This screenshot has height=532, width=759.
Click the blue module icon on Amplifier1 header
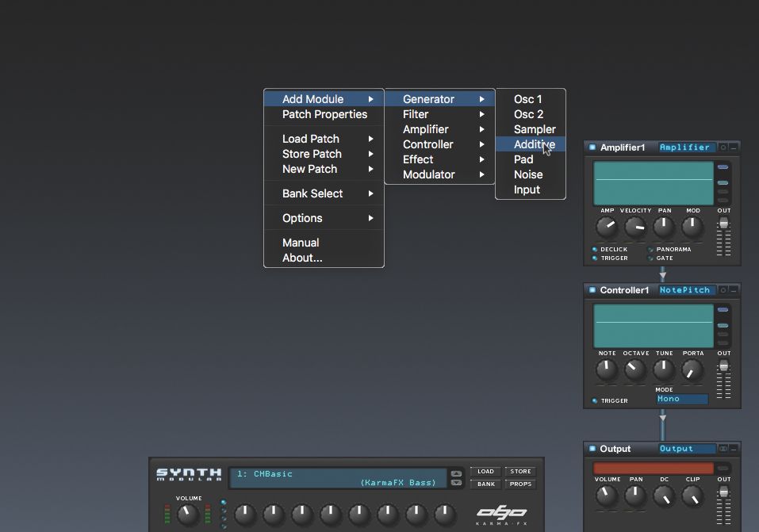tap(592, 147)
